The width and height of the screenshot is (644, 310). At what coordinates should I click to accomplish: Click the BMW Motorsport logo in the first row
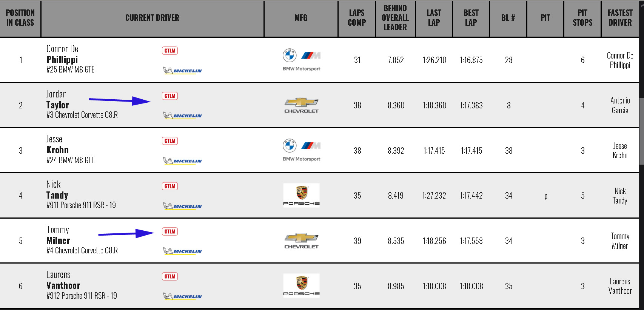click(x=301, y=60)
